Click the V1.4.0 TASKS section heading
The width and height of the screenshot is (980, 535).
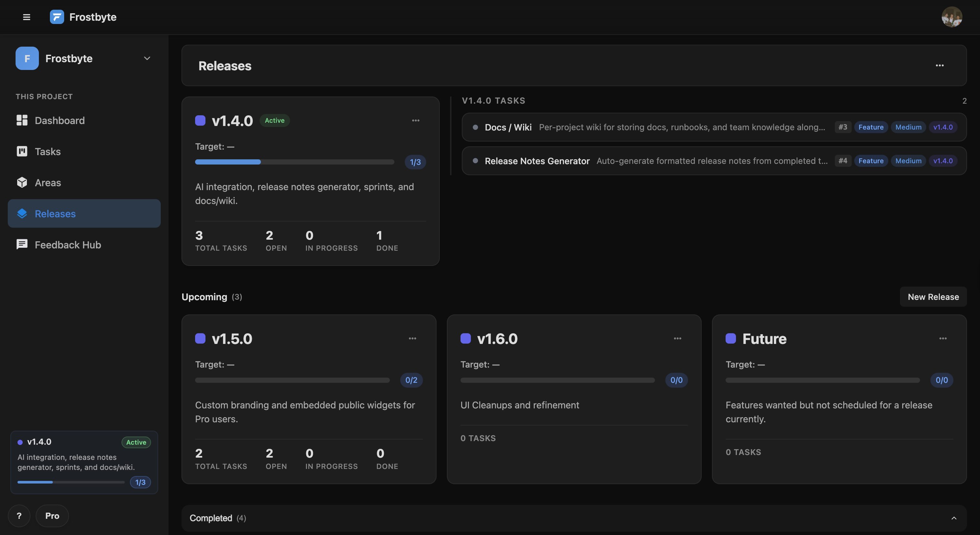click(x=494, y=101)
